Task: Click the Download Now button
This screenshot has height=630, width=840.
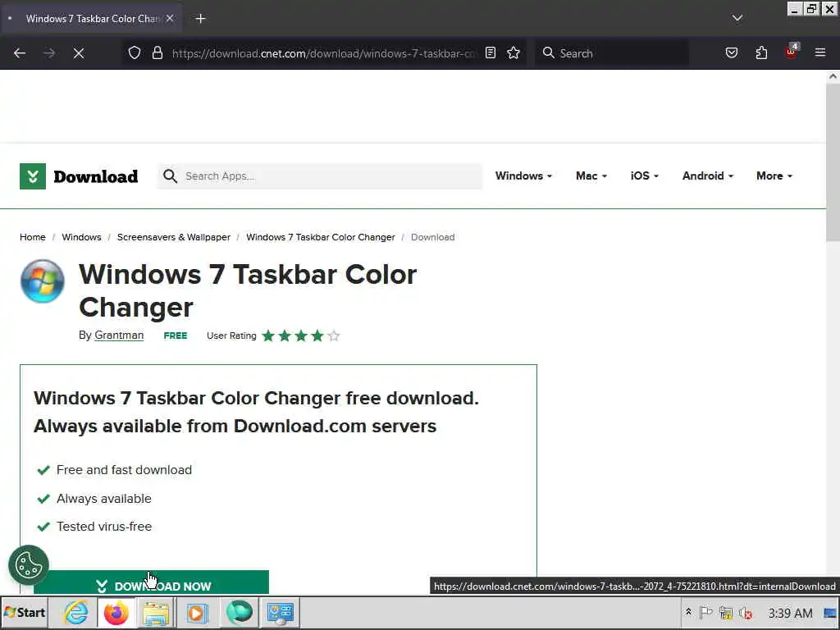Action: pyautogui.click(x=151, y=582)
